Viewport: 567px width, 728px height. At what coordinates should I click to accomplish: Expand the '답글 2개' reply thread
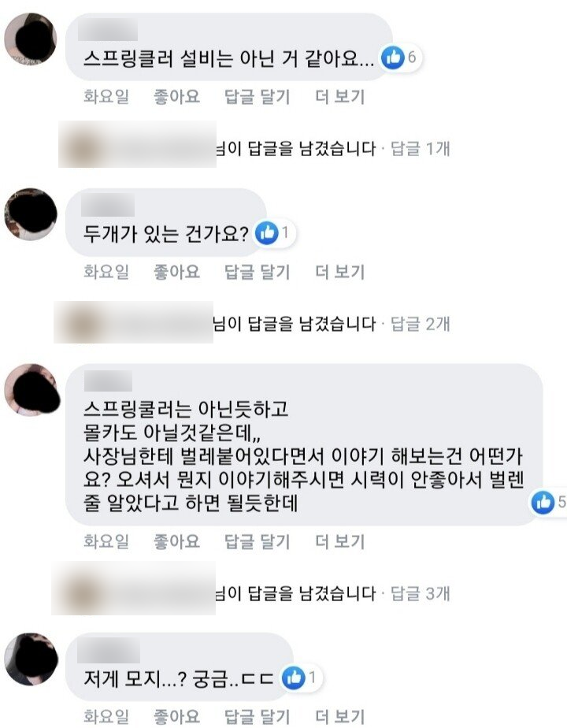(421, 324)
